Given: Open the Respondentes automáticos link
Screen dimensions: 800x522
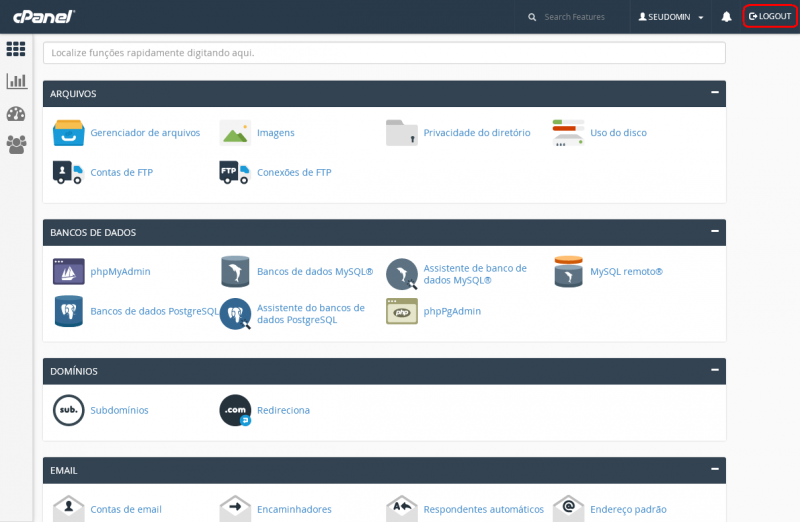Looking at the screenshot, I should tap(484, 509).
